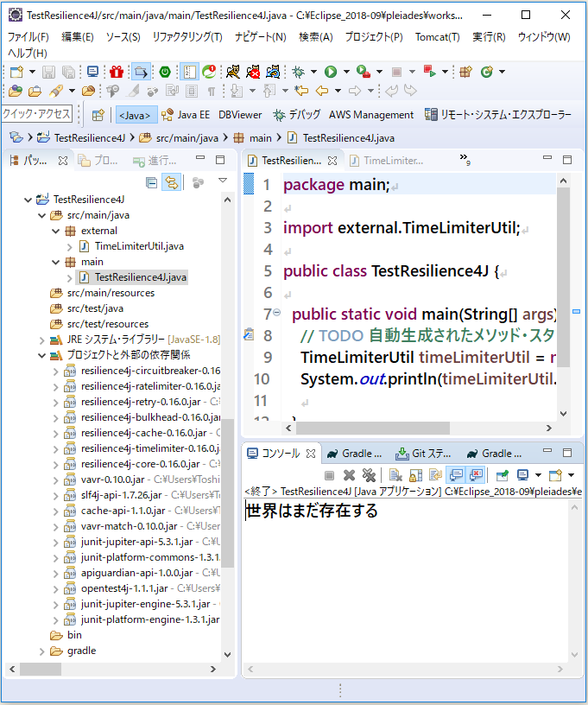Navigate Back with the yellow left arrow
This screenshot has height=705, width=588.
pyautogui.click(x=322, y=92)
